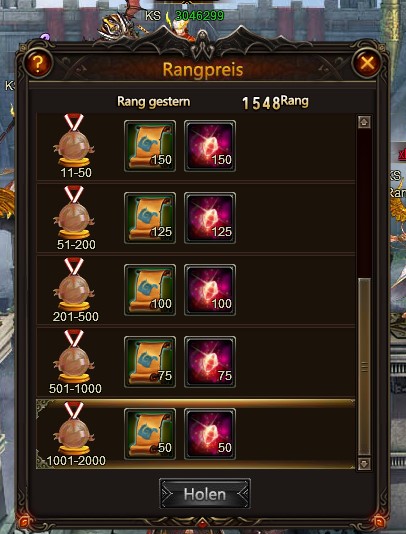Collect rewards with the Holen button

(205, 494)
